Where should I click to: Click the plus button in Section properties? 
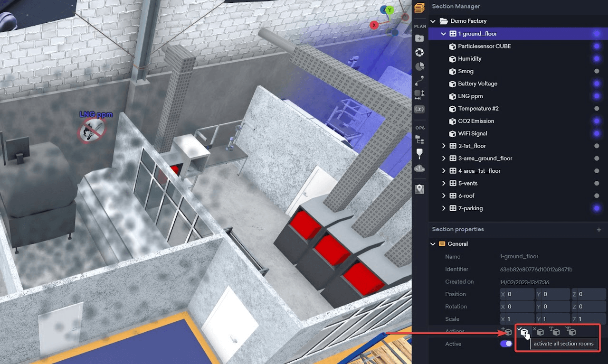tap(599, 230)
